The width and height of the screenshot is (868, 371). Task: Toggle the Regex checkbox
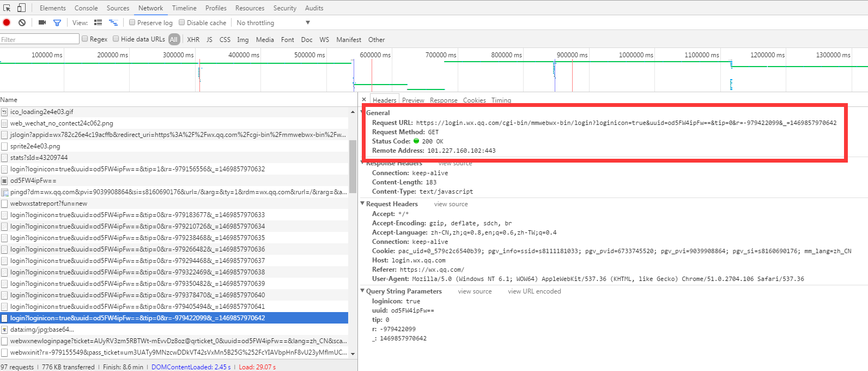[x=84, y=39]
